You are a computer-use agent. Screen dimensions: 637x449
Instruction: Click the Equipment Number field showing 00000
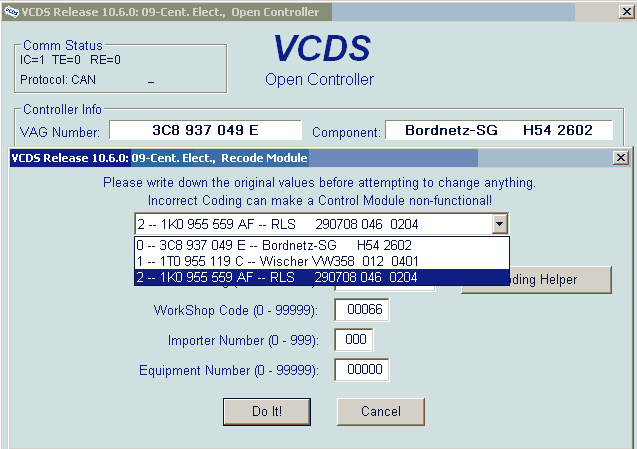click(x=362, y=370)
